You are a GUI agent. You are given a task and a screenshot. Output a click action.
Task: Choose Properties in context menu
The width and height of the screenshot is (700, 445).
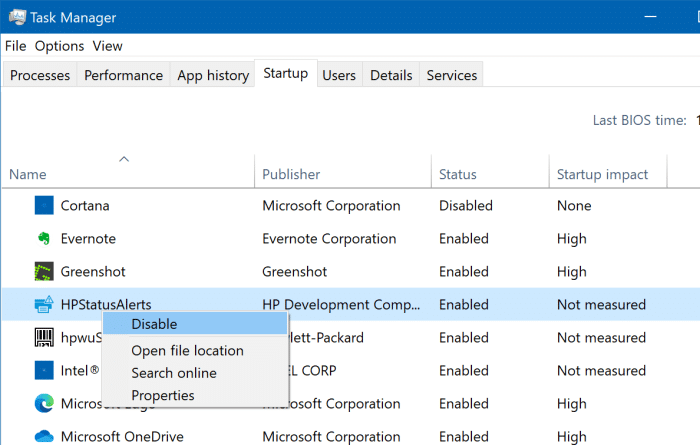coord(163,395)
